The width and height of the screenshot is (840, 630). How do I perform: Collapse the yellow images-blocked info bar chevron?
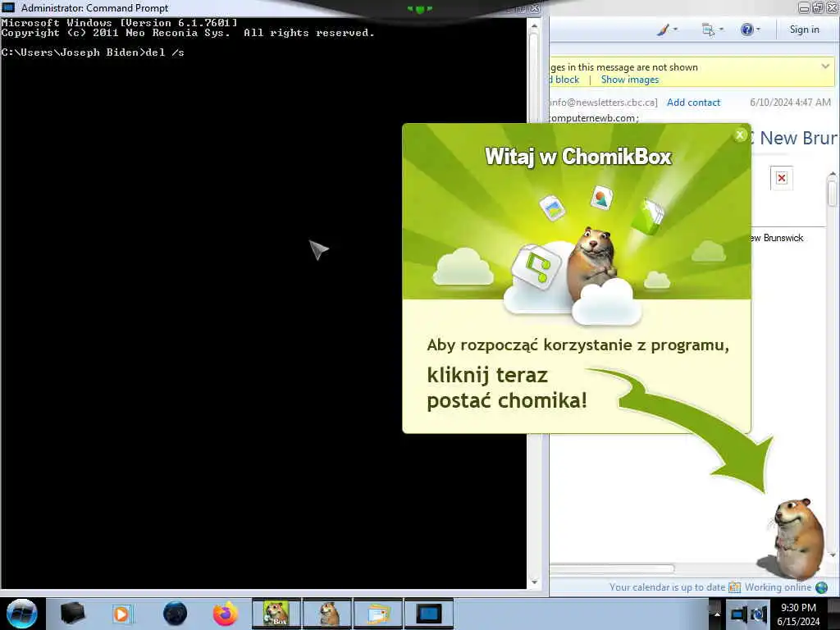click(825, 66)
